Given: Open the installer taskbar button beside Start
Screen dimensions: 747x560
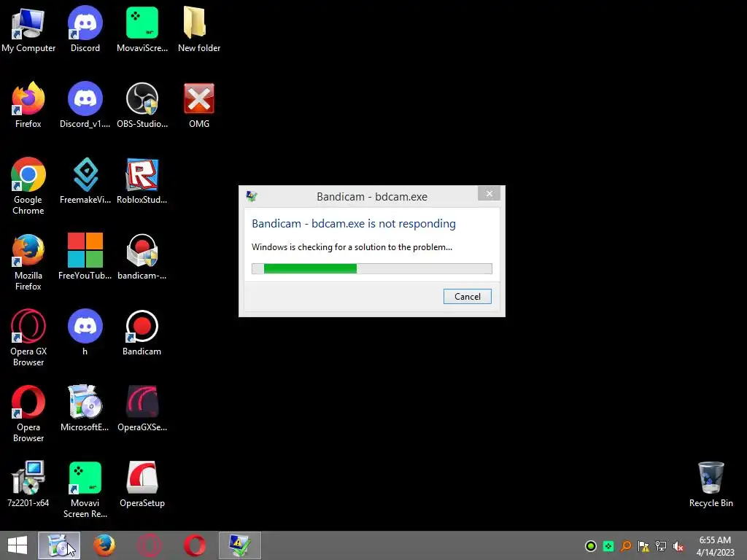Looking at the screenshot, I should (x=59, y=545).
